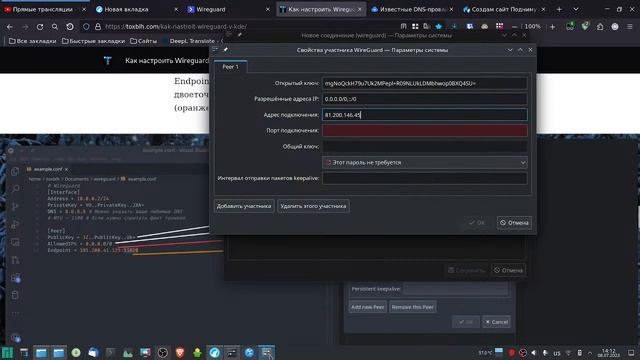Open the password option dropdown 'Этот пароль не требуется'
Image resolution: width=640 pixels, height=360 pixels.
[x=424, y=162]
